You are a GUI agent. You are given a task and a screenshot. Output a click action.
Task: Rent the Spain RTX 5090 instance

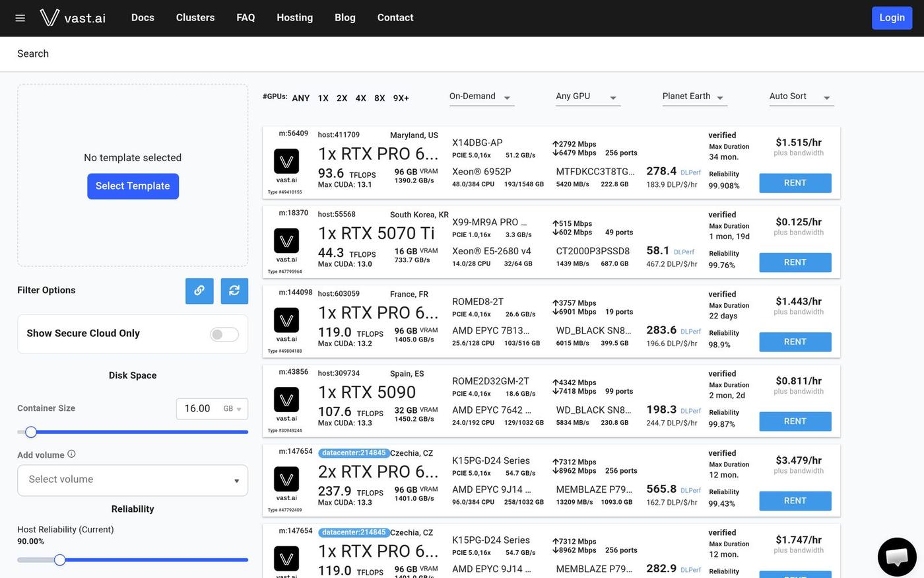(795, 421)
